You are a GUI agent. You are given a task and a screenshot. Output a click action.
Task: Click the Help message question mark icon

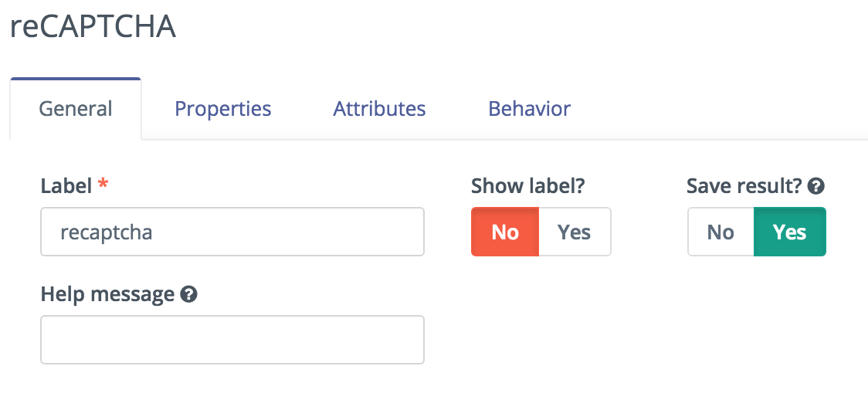coord(188,294)
